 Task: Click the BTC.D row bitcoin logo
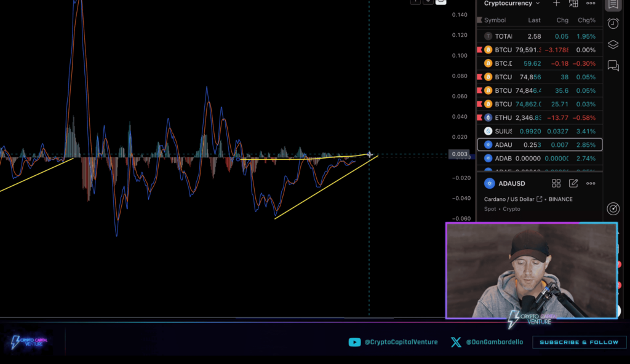point(488,63)
